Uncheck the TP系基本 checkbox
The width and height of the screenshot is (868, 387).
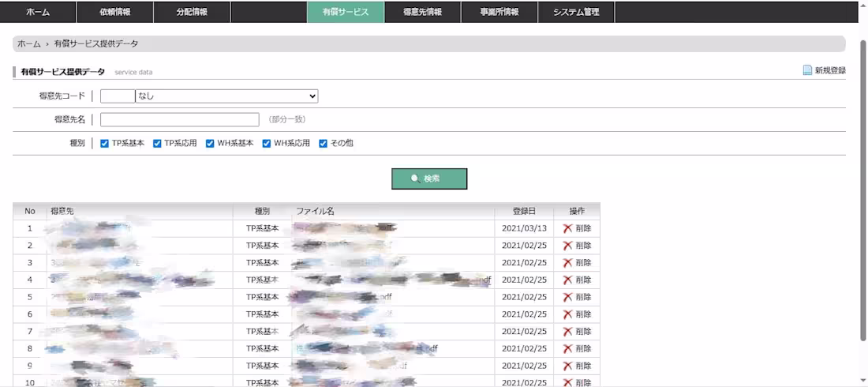tap(104, 144)
